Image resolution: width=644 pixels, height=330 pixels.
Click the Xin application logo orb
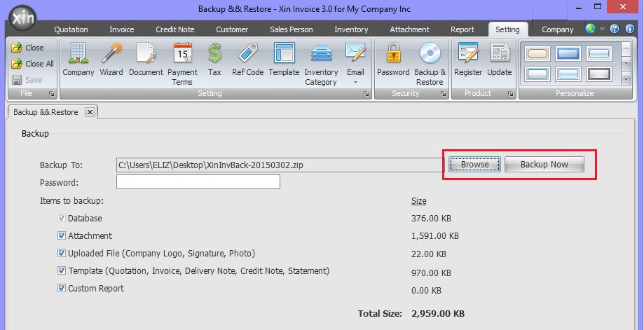(x=22, y=18)
